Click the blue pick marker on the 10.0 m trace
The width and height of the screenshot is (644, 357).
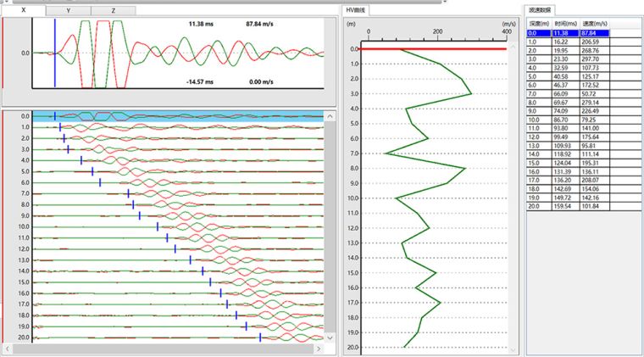click(x=158, y=226)
